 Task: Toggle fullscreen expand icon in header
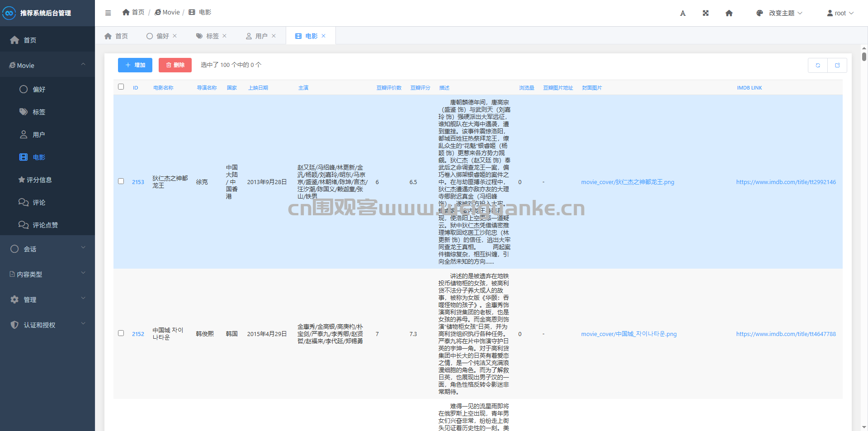click(x=706, y=13)
